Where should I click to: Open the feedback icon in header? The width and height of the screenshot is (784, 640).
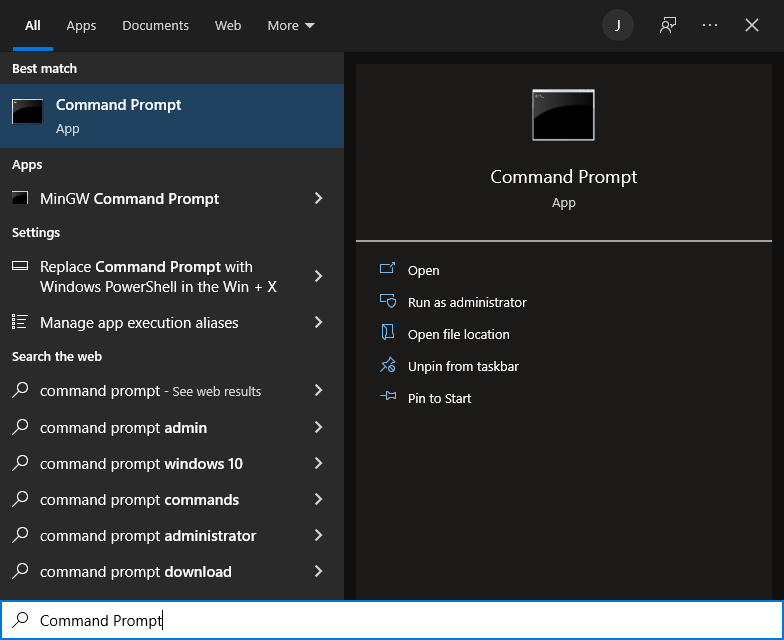pyautogui.click(x=668, y=26)
